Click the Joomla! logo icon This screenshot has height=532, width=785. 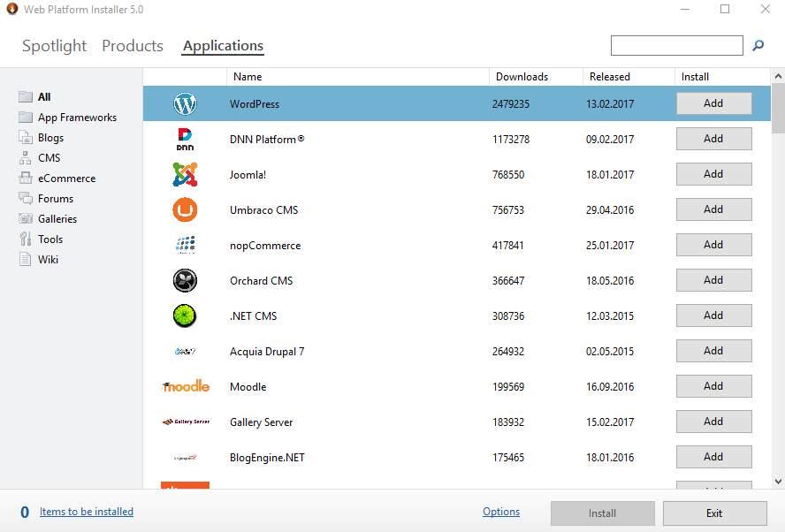185,174
